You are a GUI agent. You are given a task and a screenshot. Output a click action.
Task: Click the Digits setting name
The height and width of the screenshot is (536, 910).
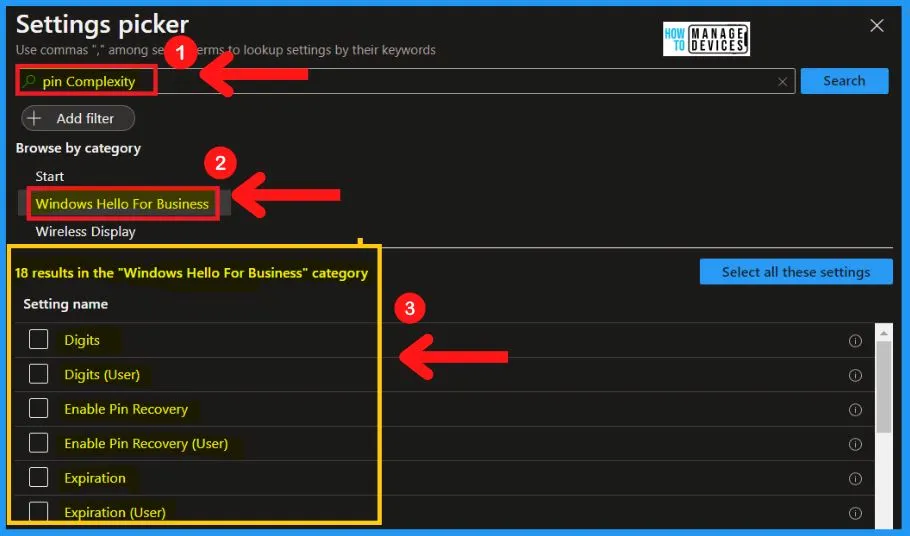82,340
